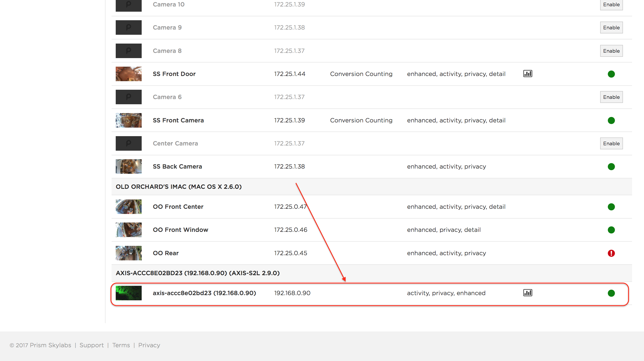Click the activity, privacy, enhanced tags
Viewport: 644px width, 361px height.
[446, 293]
